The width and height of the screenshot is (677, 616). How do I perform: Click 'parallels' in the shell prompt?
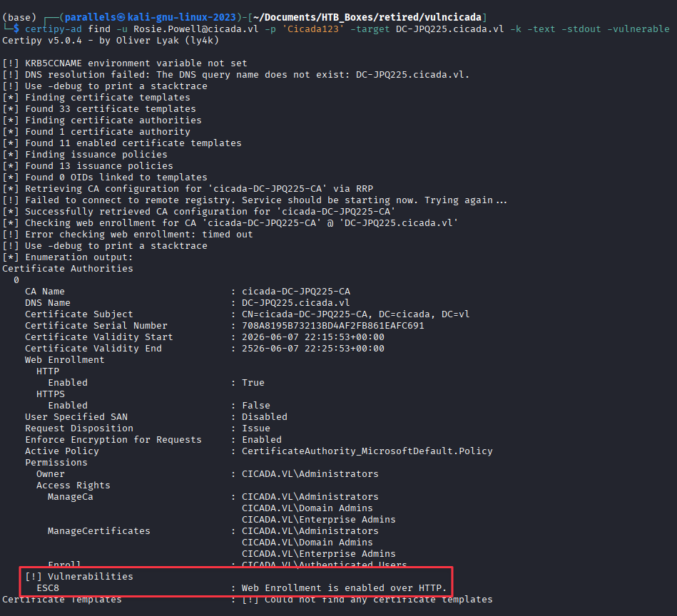pos(90,17)
